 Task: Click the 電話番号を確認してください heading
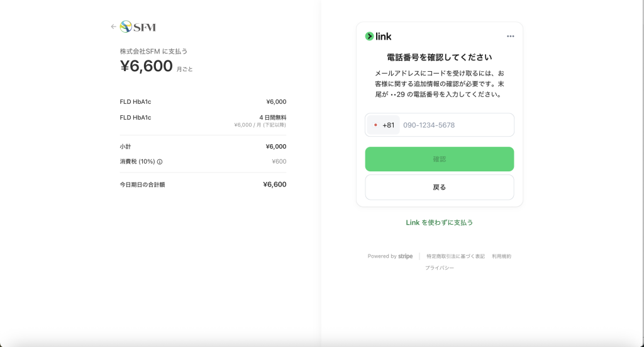(439, 57)
